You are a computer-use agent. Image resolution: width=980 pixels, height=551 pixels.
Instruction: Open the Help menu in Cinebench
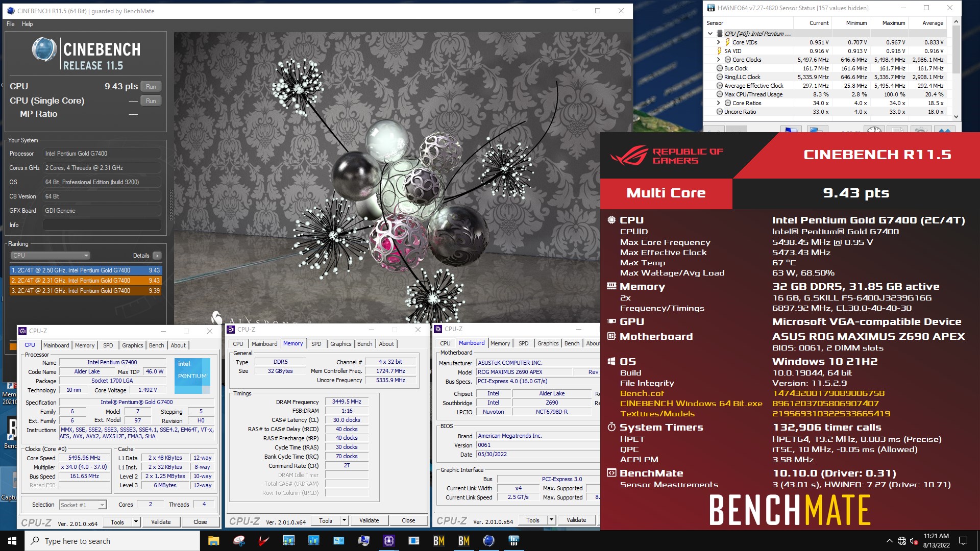(x=27, y=24)
